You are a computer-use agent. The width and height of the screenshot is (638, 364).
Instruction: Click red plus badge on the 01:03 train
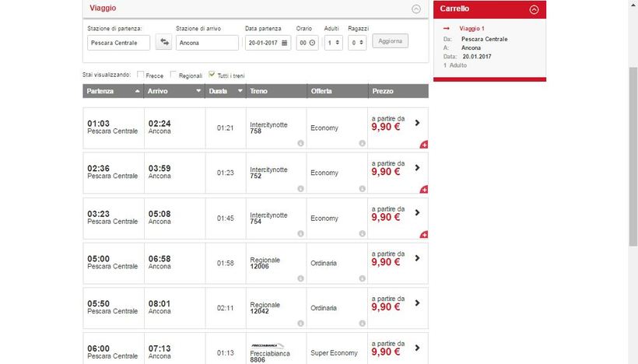(x=424, y=145)
